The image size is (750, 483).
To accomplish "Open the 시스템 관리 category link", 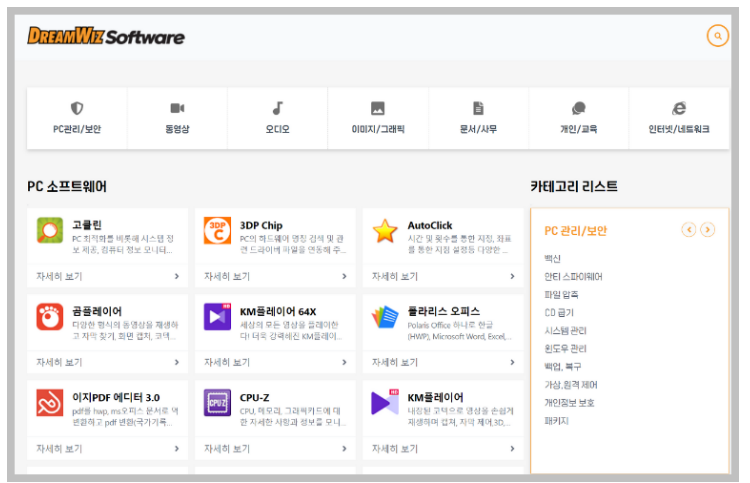I will (x=565, y=331).
